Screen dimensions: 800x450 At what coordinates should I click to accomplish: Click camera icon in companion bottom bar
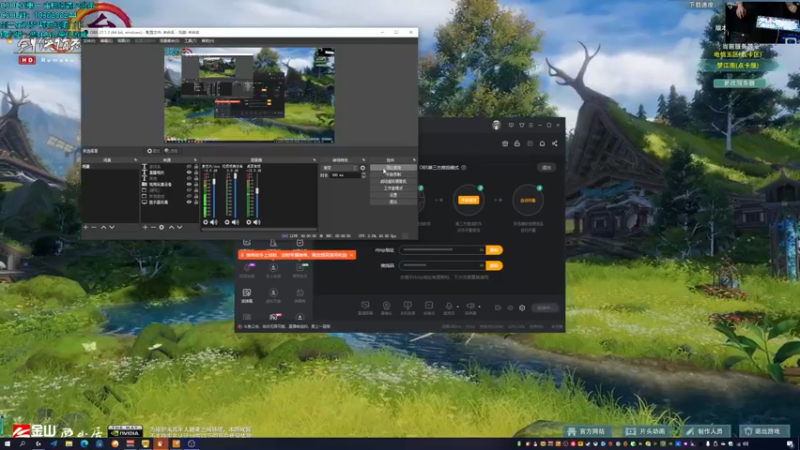click(386, 306)
